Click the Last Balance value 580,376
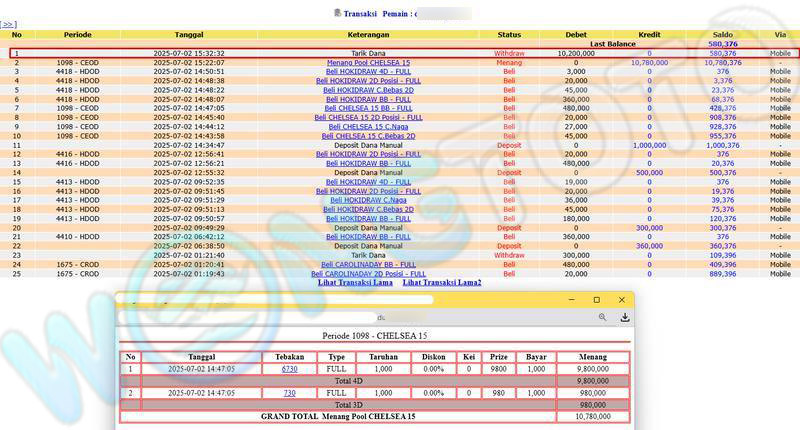This screenshot has height=430, width=800. pos(722,44)
